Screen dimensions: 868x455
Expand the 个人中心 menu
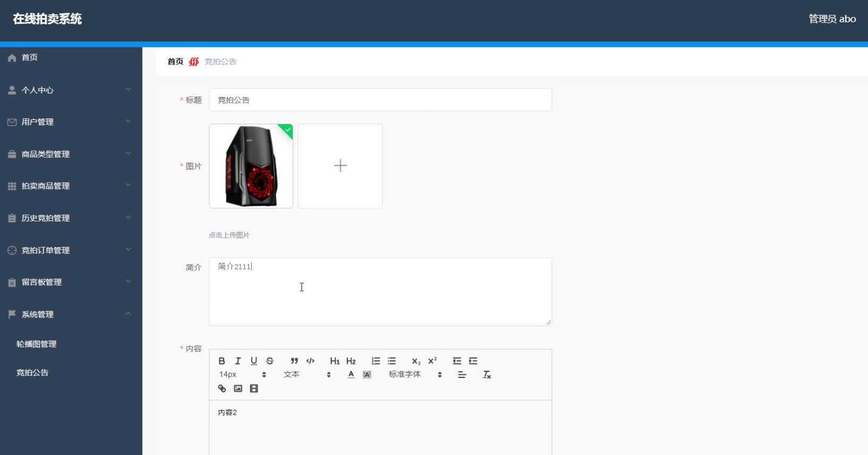click(x=71, y=90)
